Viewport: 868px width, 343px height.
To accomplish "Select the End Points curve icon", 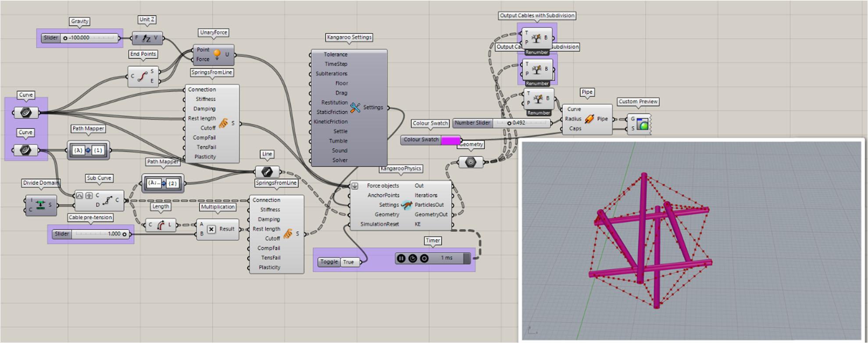I will click(x=142, y=77).
